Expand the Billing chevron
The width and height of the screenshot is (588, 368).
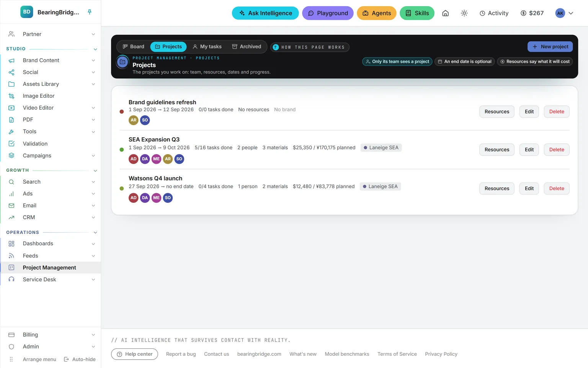coord(93,335)
